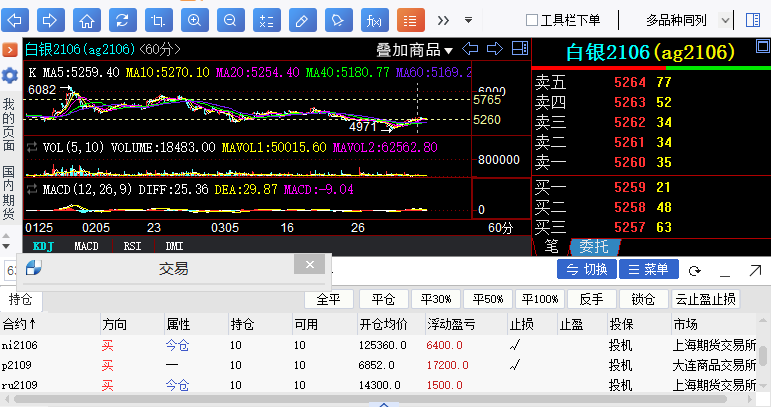771x407 pixels.
Task: Toggle side panel layout icon
Action: click(753, 20)
